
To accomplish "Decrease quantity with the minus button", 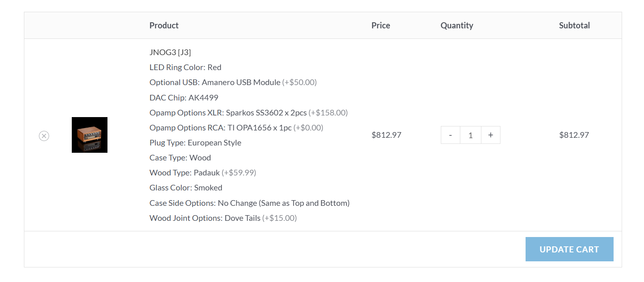I will point(451,135).
